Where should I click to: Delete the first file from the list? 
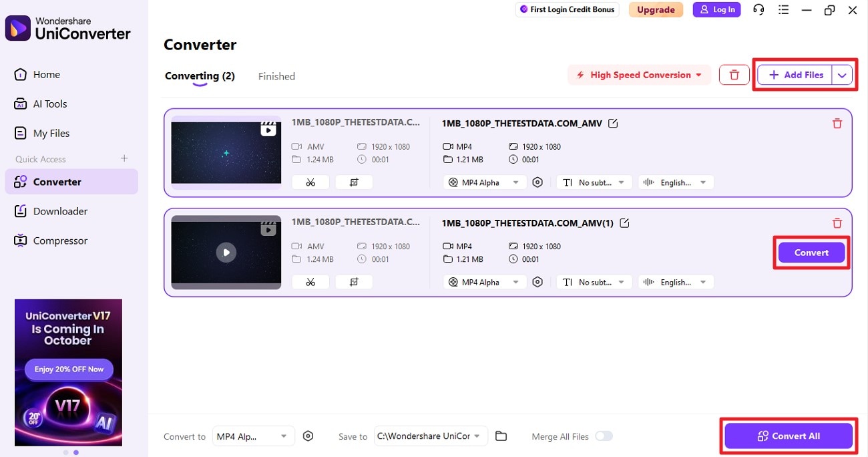(x=837, y=123)
